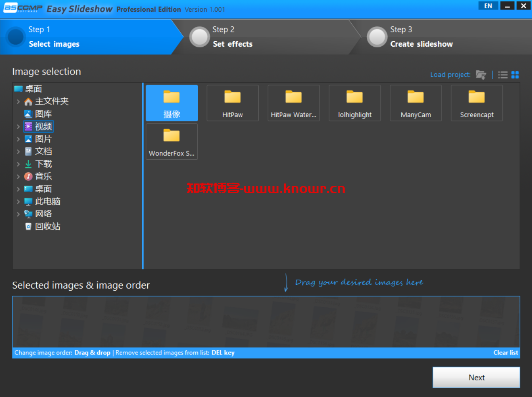
Task: Select 下载 label in folder tree
Action: coord(43,164)
